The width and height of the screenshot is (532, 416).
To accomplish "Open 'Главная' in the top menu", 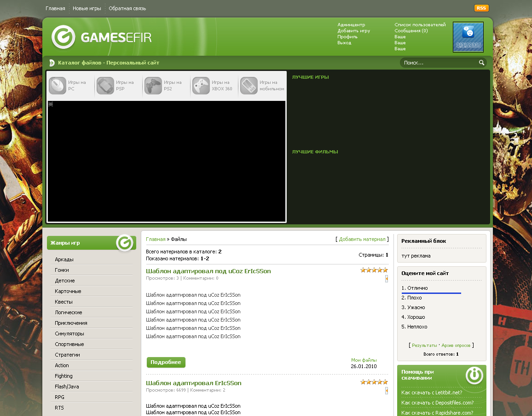I will 55,8.
